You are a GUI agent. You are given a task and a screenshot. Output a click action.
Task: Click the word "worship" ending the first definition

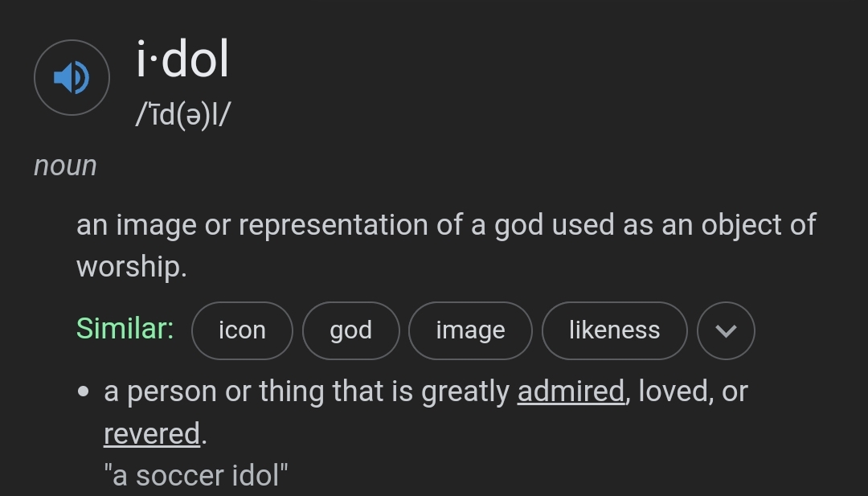(128, 266)
